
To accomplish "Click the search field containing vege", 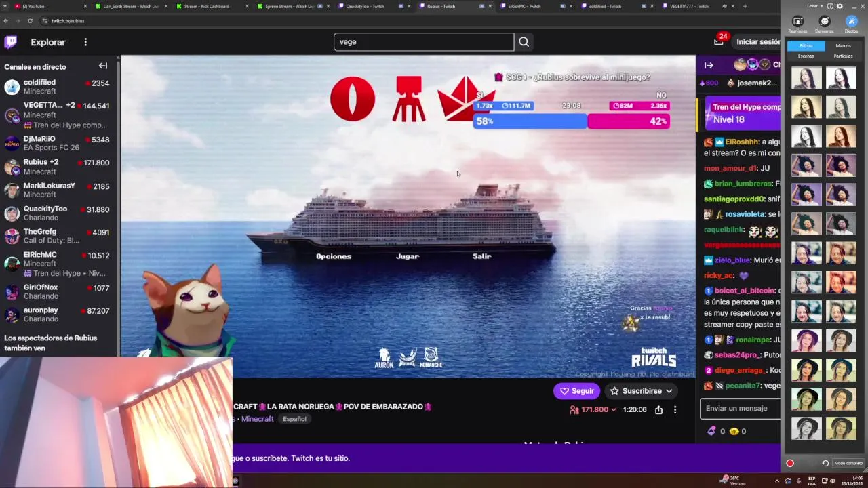I will [x=424, y=42].
